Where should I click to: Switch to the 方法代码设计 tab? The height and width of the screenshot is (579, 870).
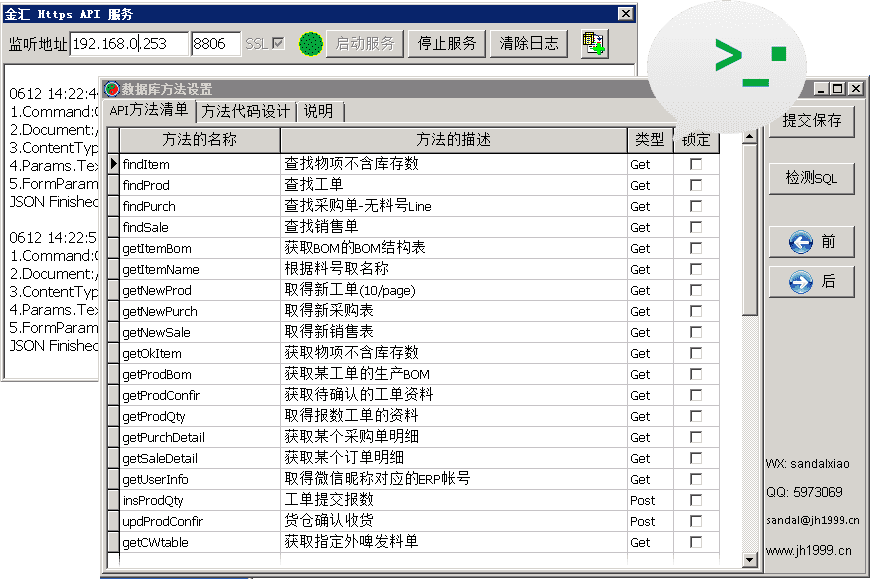[x=246, y=111]
